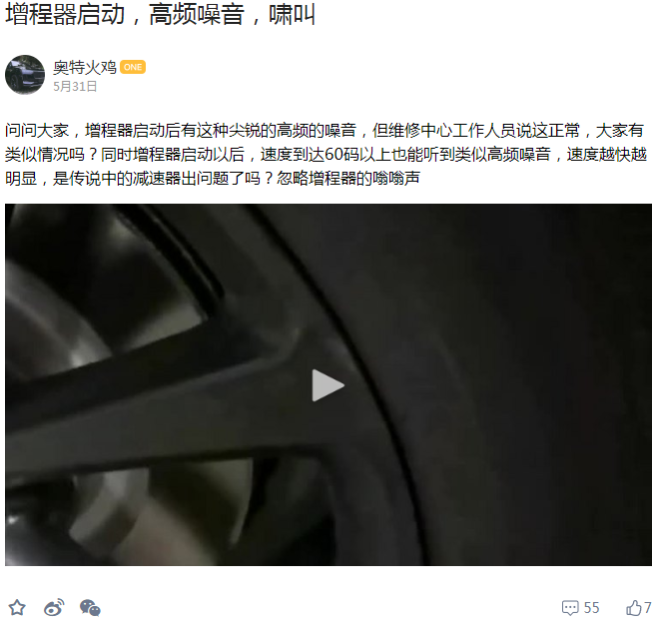Click the post date 5月31日
The width and height of the screenshot is (660, 632).
point(75,86)
